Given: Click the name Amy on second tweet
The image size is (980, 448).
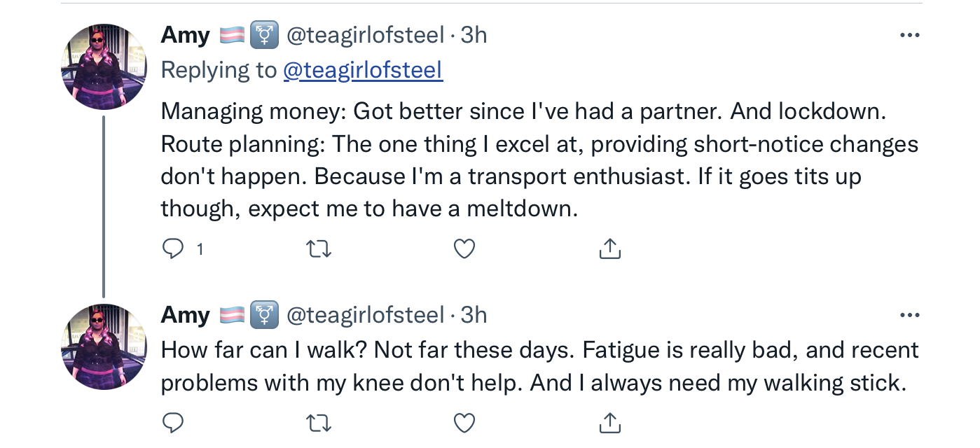Looking at the screenshot, I should click(x=186, y=316).
